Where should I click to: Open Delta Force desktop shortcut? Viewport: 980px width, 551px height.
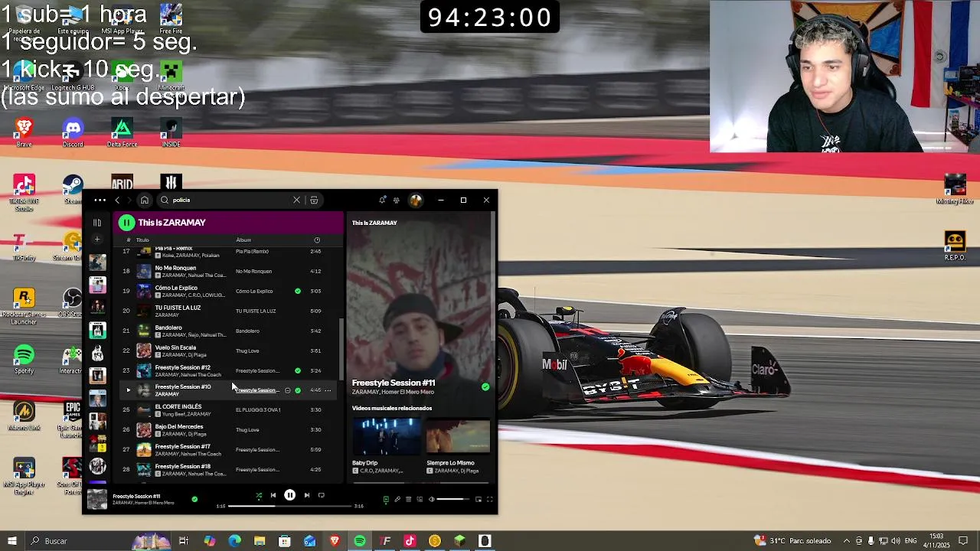[x=122, y=132]
